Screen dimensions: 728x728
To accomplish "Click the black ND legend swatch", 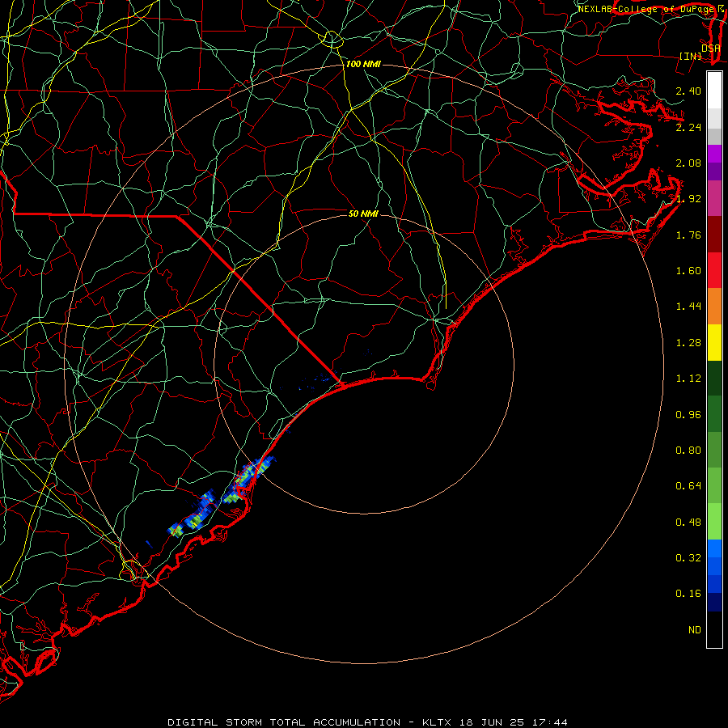I will 714,629.
